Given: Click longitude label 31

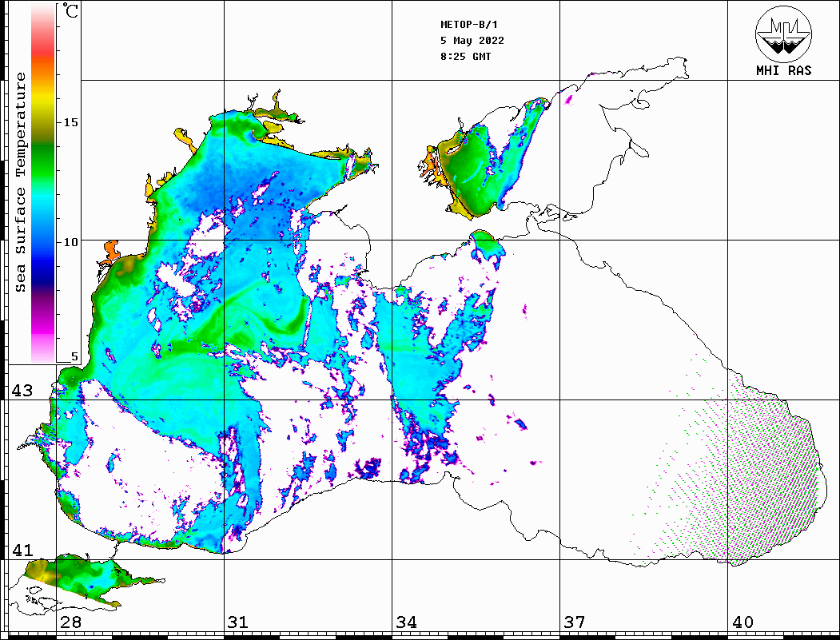Looking at the screenshot, I should coord(238,622).
